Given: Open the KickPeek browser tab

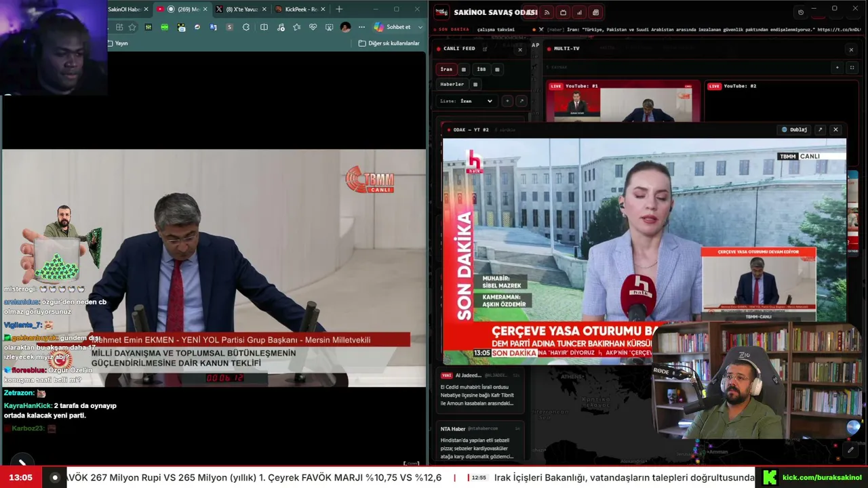Looking at the screenshot, I should tap(300, 9).
